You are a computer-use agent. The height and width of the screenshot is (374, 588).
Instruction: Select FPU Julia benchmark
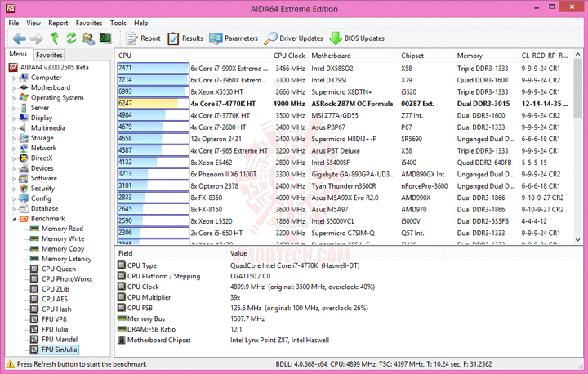click(55, 329)
